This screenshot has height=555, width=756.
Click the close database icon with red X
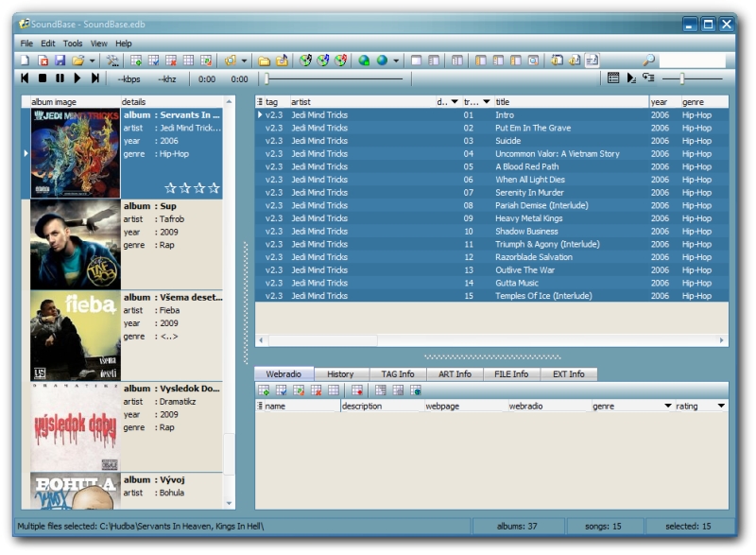click(x=43, y=61)
